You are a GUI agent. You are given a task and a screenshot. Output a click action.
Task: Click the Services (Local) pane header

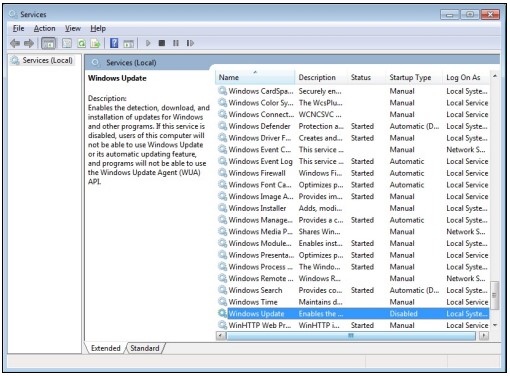tap(131, 63)
